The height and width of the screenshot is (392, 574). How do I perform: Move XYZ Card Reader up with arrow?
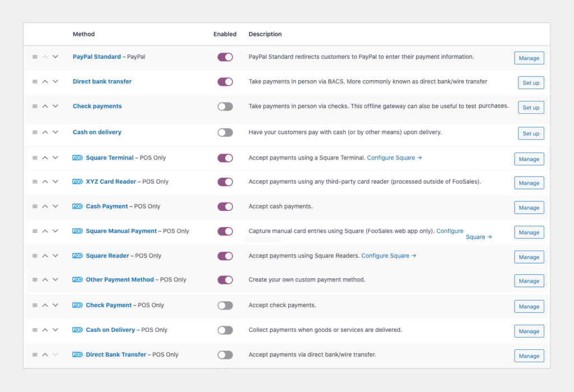click(x=45, y=182)
